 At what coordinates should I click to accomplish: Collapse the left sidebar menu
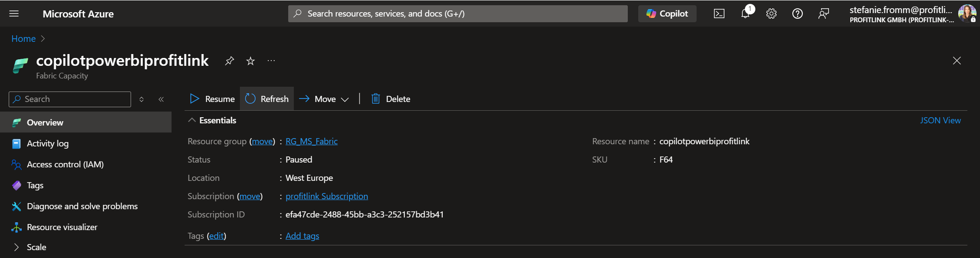coord(161,99)
